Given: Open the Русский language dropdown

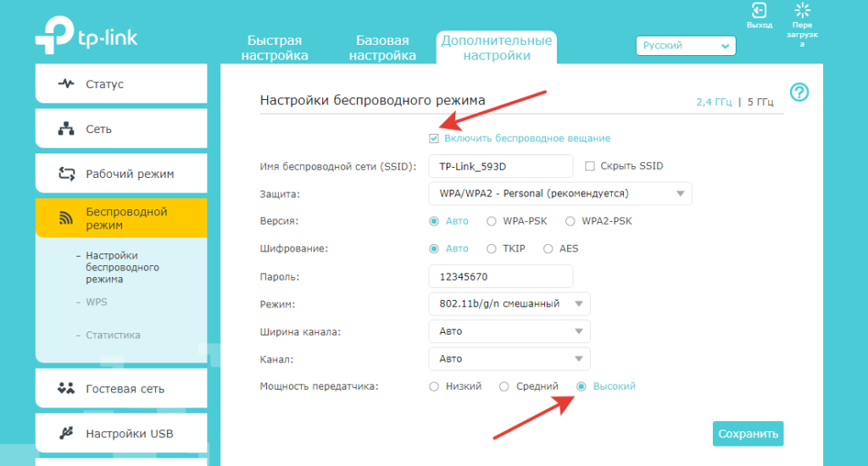Looking at the screenshot, I should pyautogui.click(x=686, y=46).
